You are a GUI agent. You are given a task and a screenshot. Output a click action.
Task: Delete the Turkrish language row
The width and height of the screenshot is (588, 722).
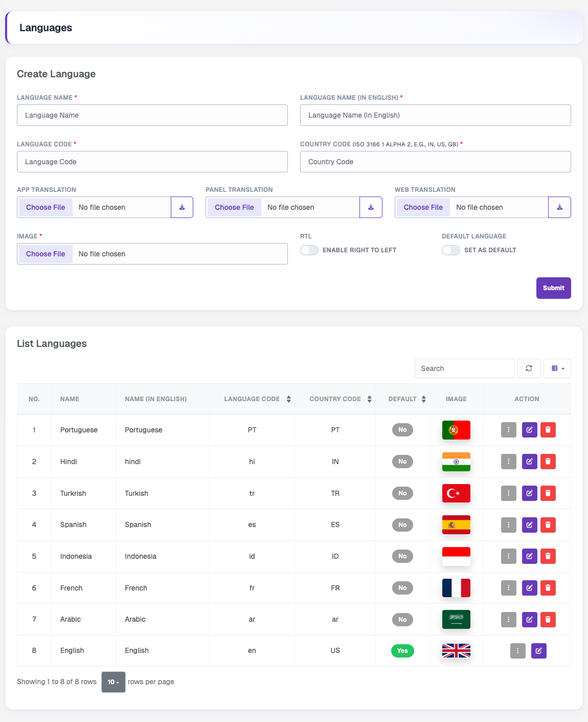548,493
